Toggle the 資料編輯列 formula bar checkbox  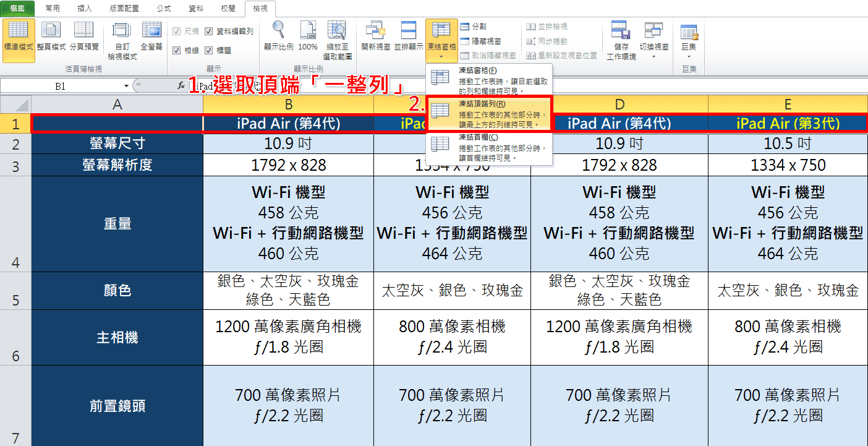point(229,31)
